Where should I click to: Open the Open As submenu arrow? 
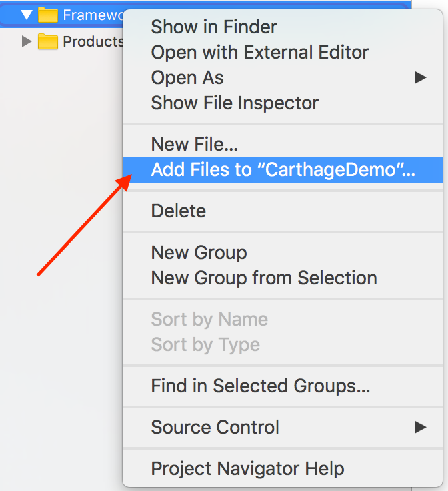[x=420, y=77]
